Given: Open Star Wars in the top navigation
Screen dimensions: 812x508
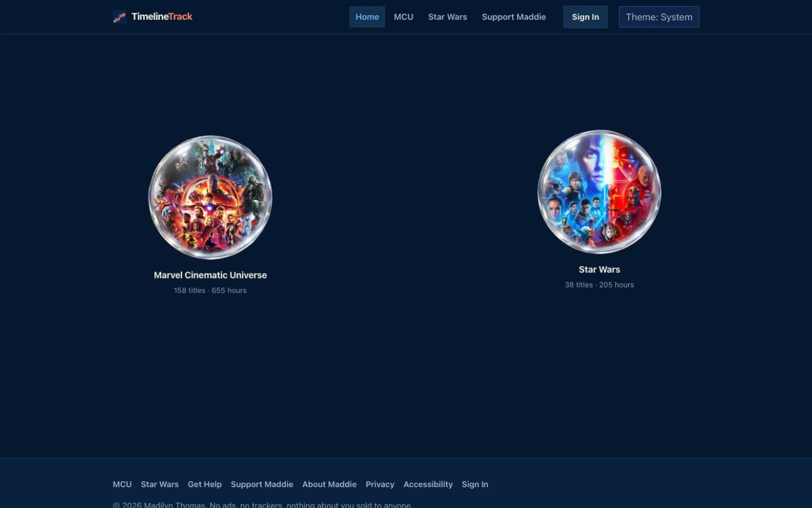Looking at the screenshot, I should pos(448,17).
